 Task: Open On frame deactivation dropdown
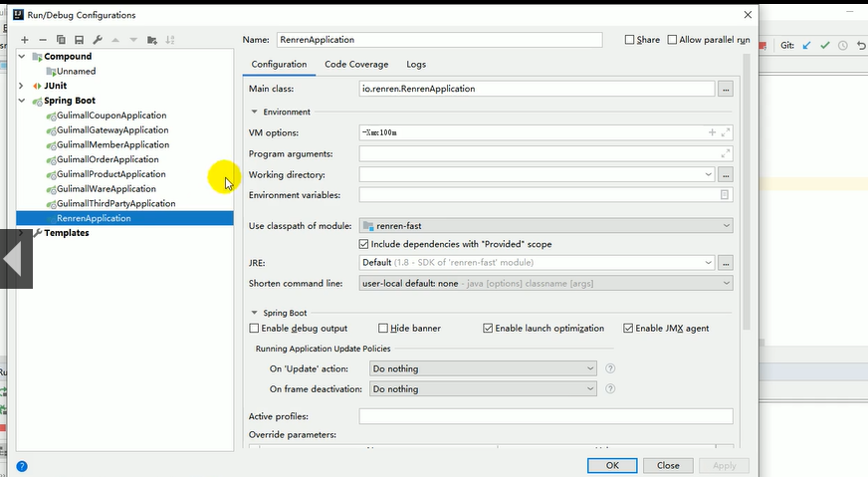590,389
